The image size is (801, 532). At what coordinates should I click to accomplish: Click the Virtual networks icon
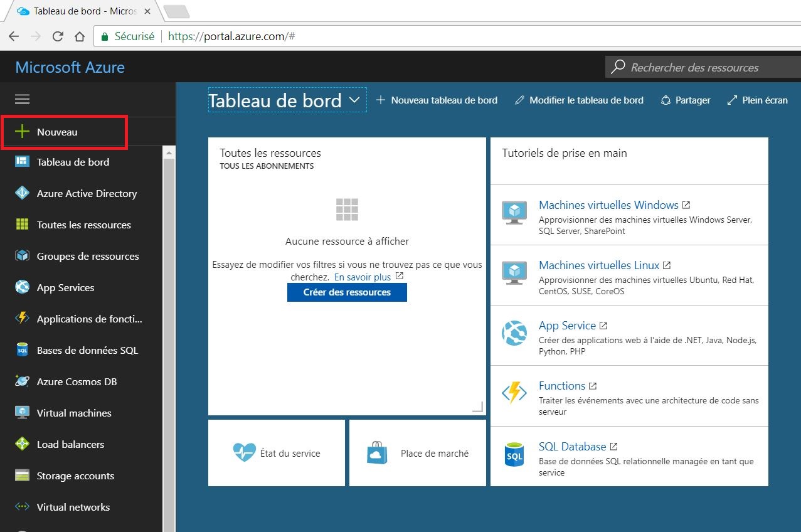click(x=22, y=507)
